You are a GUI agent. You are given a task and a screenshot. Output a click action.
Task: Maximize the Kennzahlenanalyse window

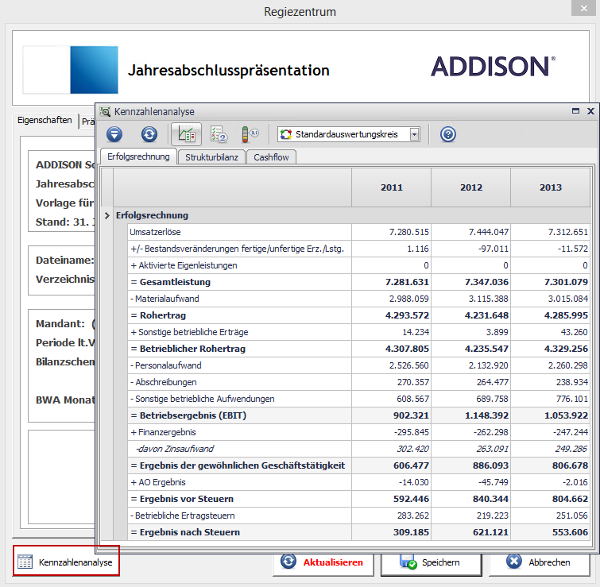[575, 111]
